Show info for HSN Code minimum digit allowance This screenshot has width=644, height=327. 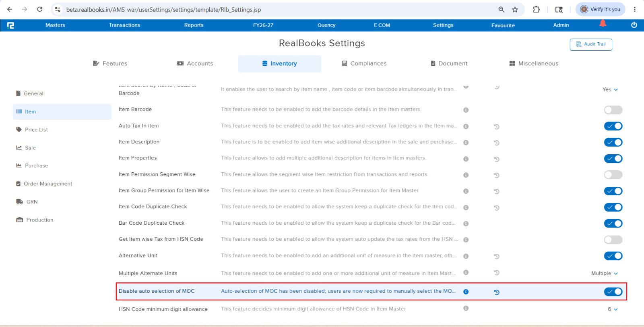click(466, 308)
